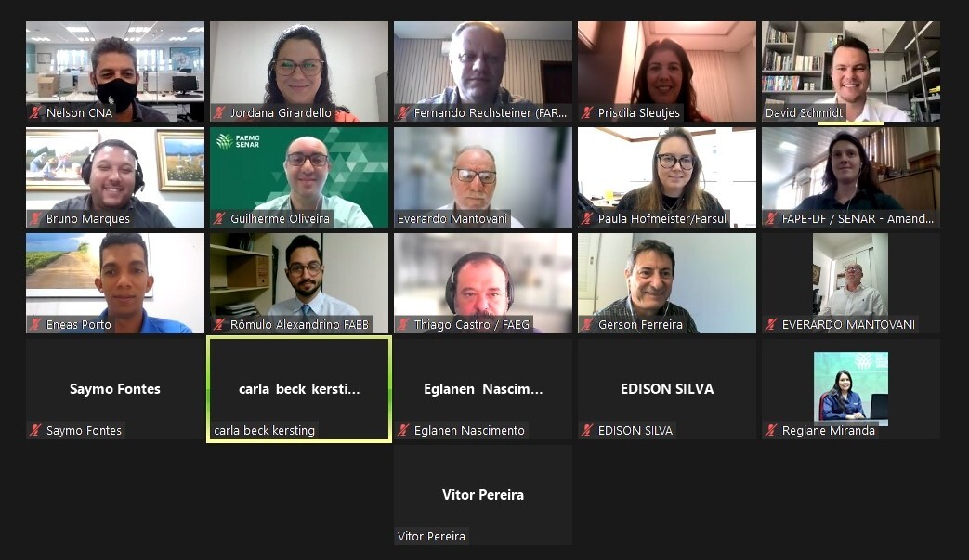Viewport: 969px width, 560px height.
Task: Click muted mic icon beside Paula Hofmeister/Farsul
Action: [x=587, y=218]
